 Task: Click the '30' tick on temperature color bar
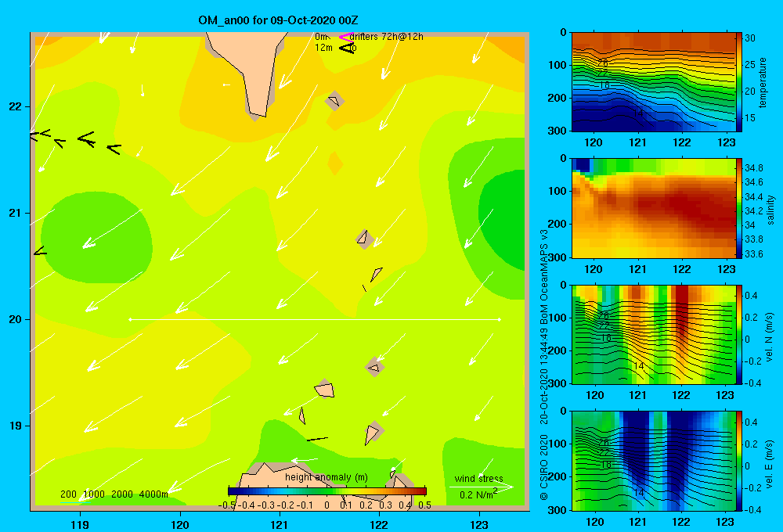[750, 38]
